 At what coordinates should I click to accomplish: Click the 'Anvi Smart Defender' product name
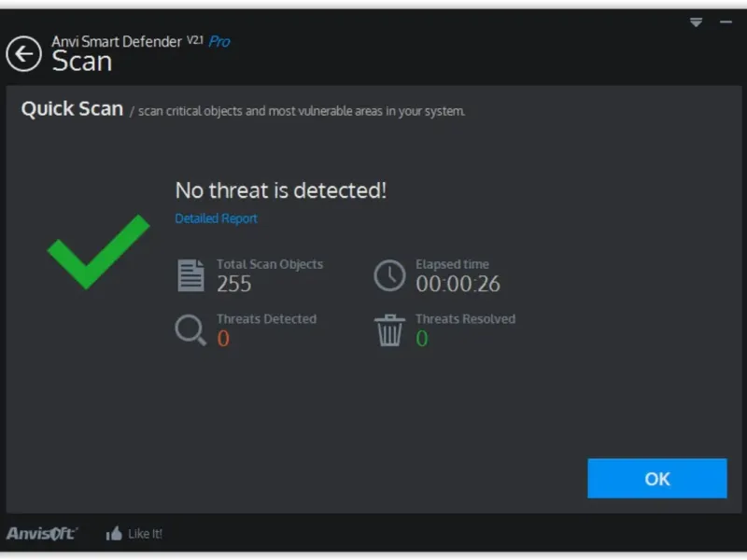click(117, 42)
